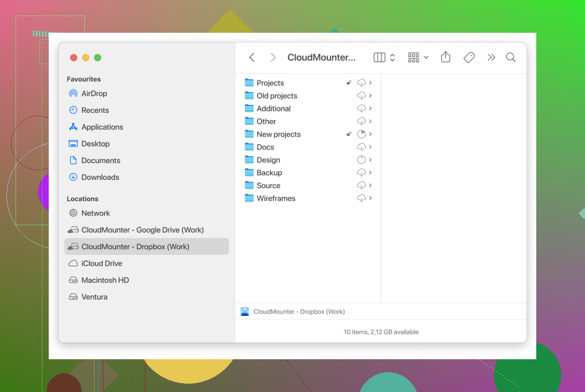The image size is (585, 392).
Task: Click the 10 items status bar text
Action: 381,332
